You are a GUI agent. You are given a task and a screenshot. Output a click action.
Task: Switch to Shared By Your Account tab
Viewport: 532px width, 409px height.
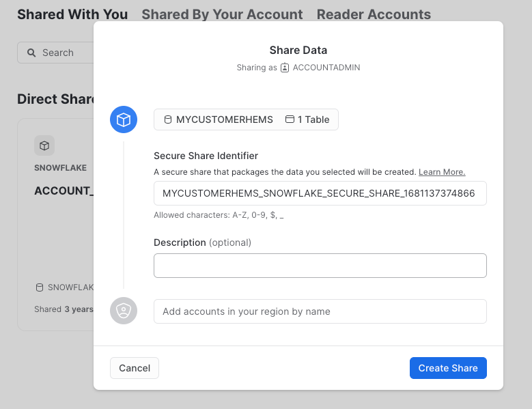[222, 14]
